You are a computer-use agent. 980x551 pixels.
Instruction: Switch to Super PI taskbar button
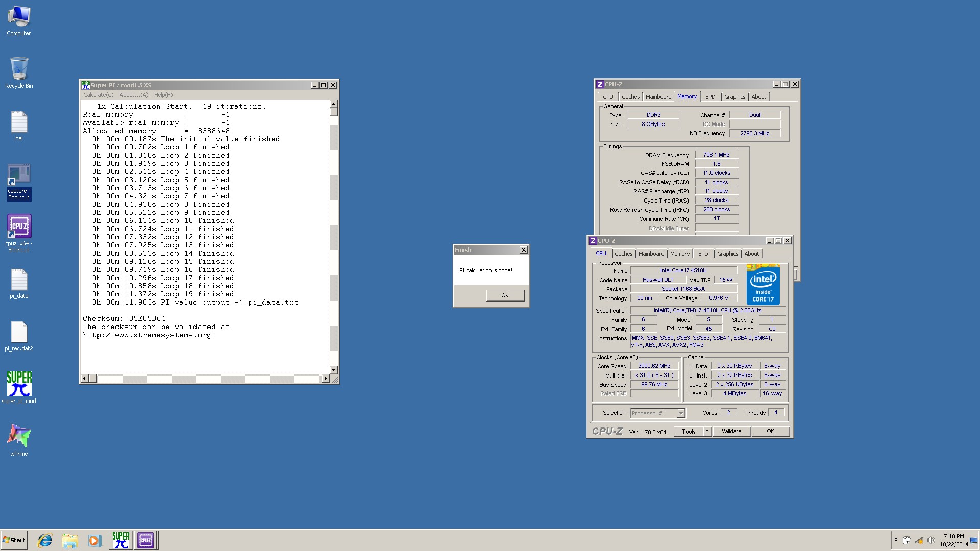(x=121, y=540)
